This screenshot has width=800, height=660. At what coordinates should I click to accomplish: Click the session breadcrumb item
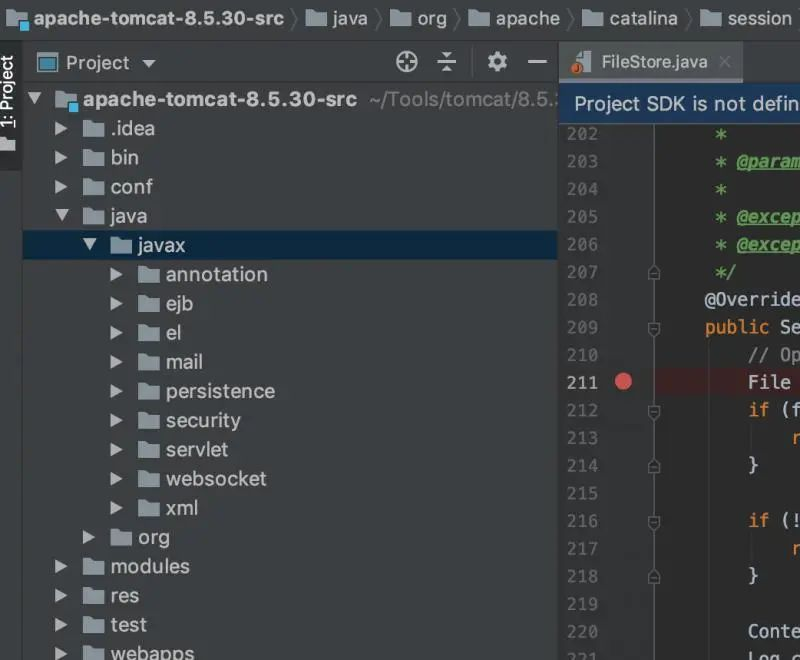[x=745, y=19]
